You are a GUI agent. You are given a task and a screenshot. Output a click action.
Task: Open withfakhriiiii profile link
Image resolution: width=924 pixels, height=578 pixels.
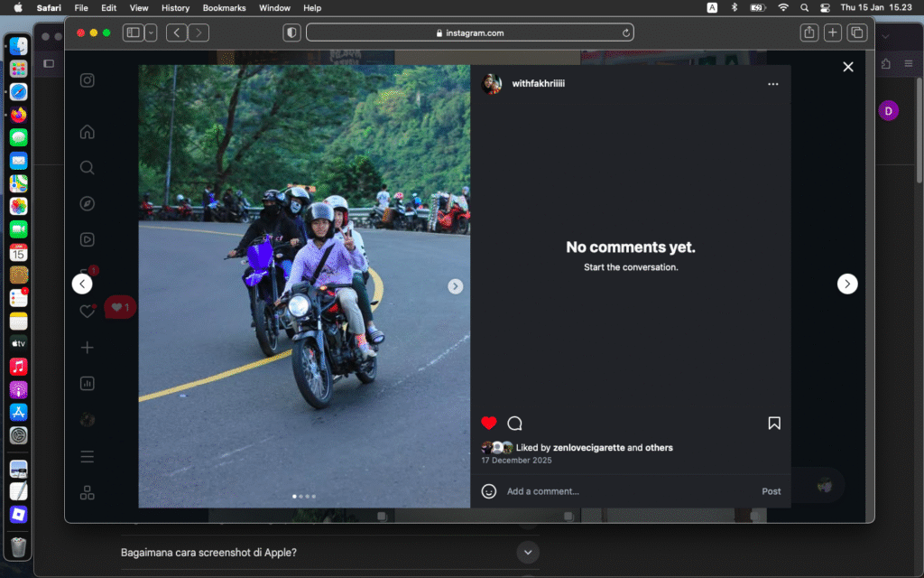(539, 84)
